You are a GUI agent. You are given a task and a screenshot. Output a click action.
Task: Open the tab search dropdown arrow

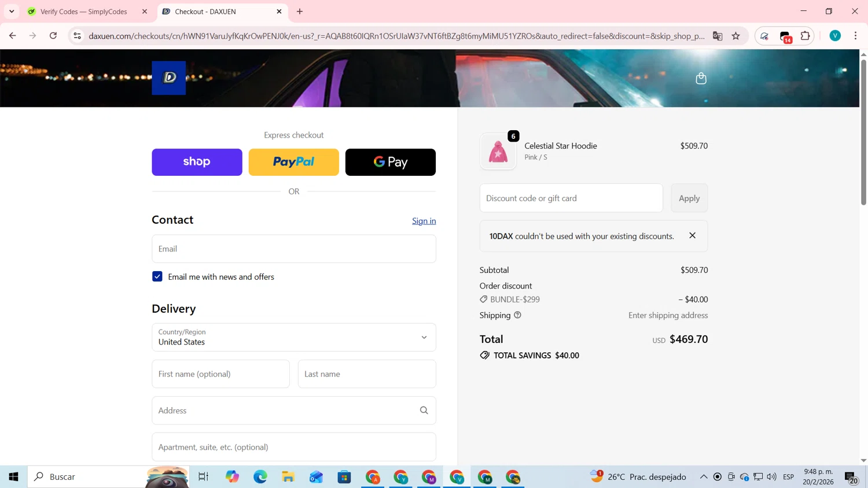point(12,12)
